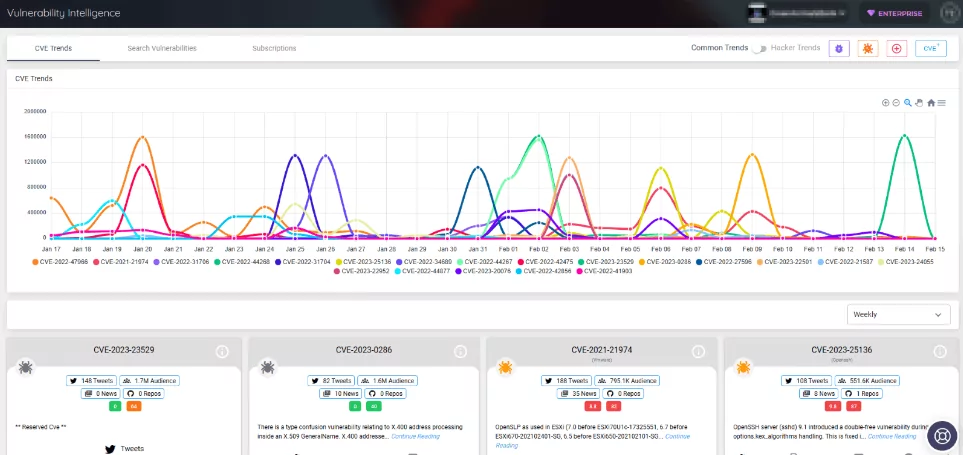Screen dimensions: 963x455
Task: Click the 35 News badge
Action: [x=579, y=394]
